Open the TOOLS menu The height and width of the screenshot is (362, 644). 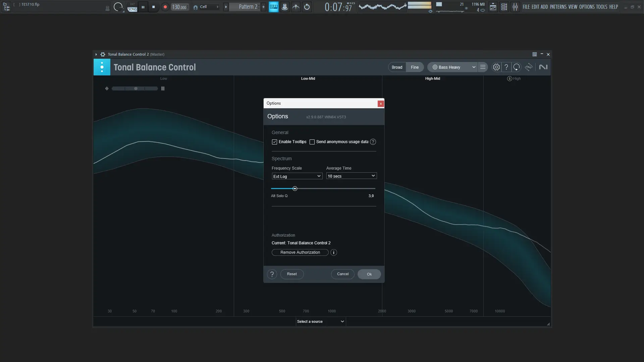click(x=601, y=7)
